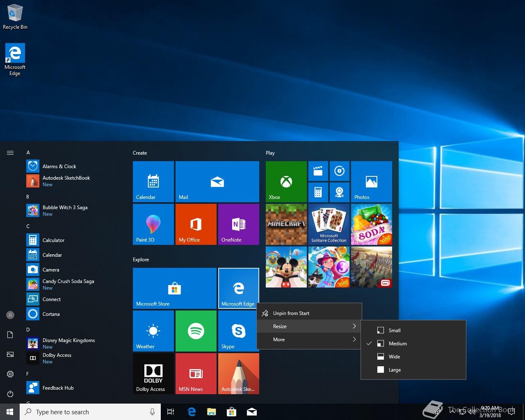Click the letter A section header

[x=28, y=153]
